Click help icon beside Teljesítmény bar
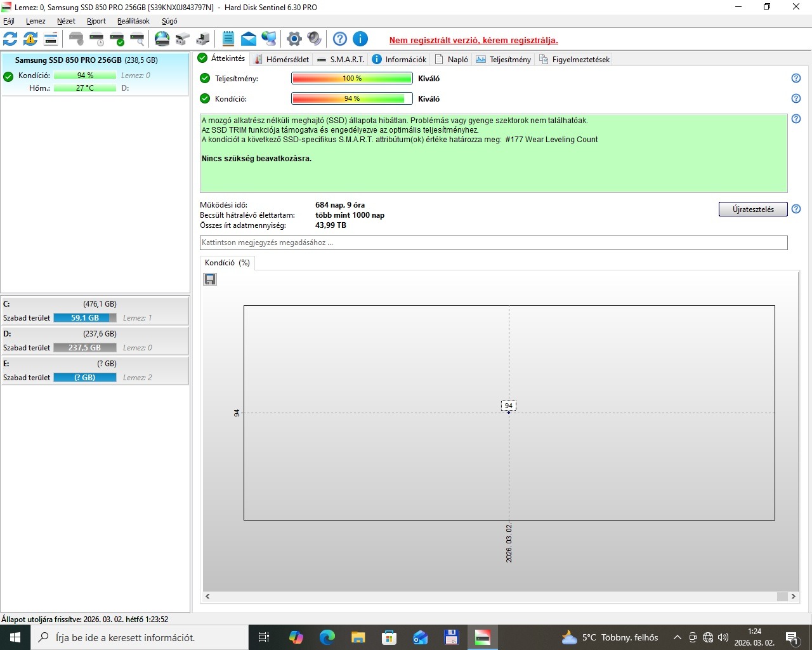The height and width of the screenshot is (650, 812). pos(796,78)
